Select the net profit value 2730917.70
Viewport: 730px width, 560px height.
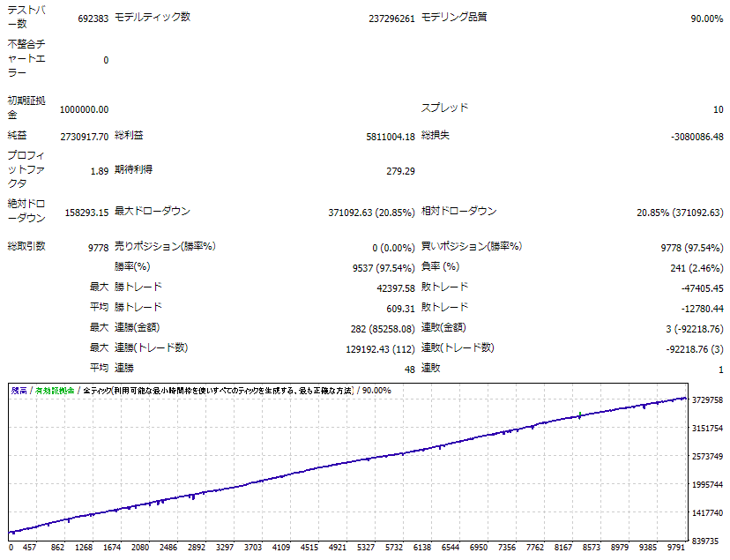tap(84, 137)
